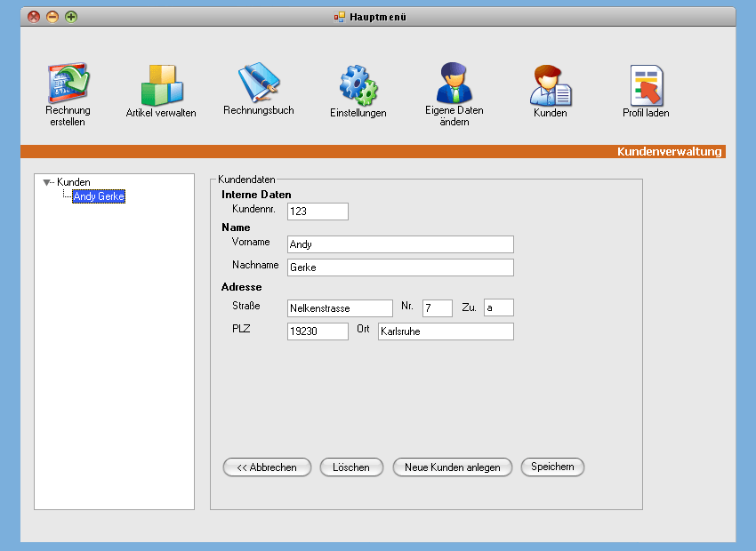Click the Interne Daten heading
The width and height of the screenshot is (756, 551).
[256, 195]
